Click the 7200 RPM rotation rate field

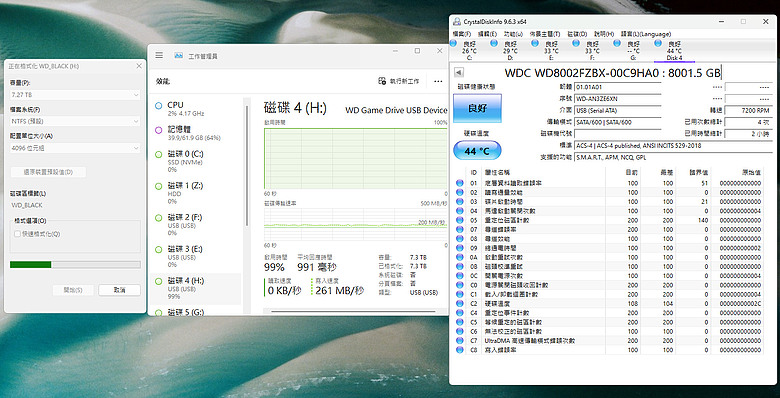(749, 110)
